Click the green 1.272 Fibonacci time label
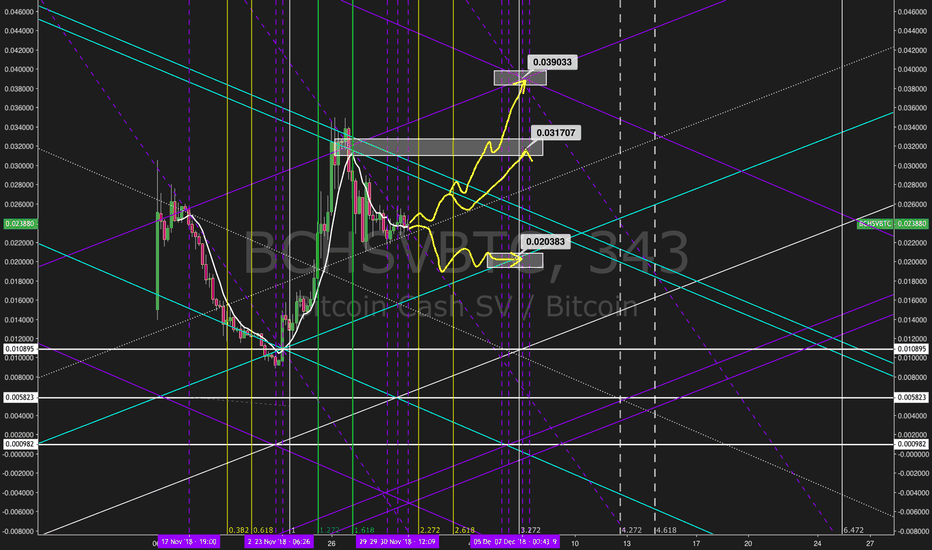 [329, 530]
